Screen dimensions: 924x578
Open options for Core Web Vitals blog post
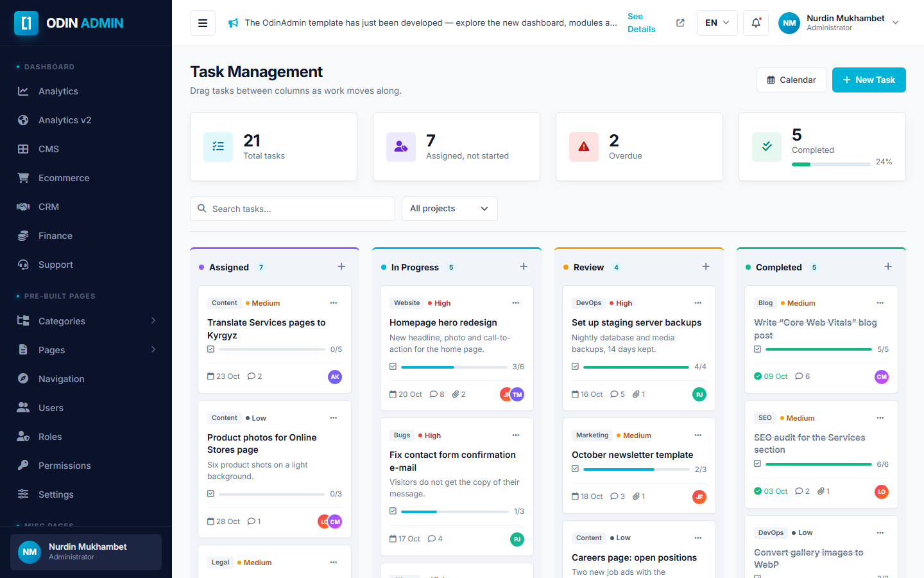[880, 302]
